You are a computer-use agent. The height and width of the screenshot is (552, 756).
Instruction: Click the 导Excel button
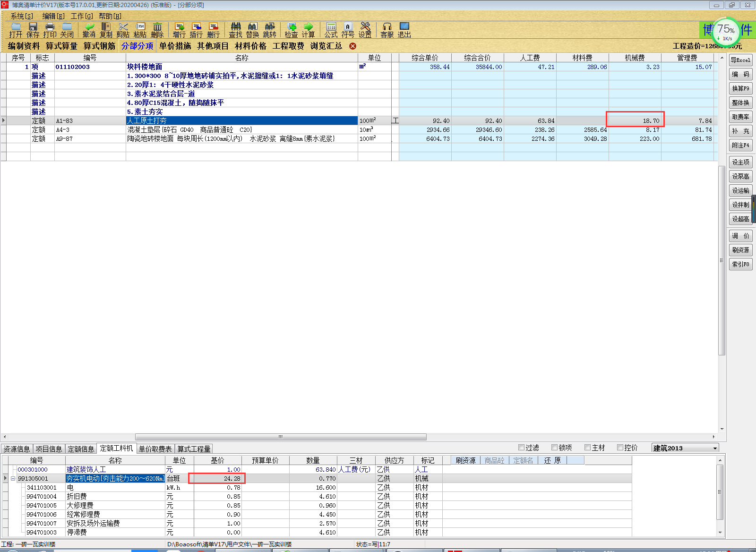coord(740,60)
